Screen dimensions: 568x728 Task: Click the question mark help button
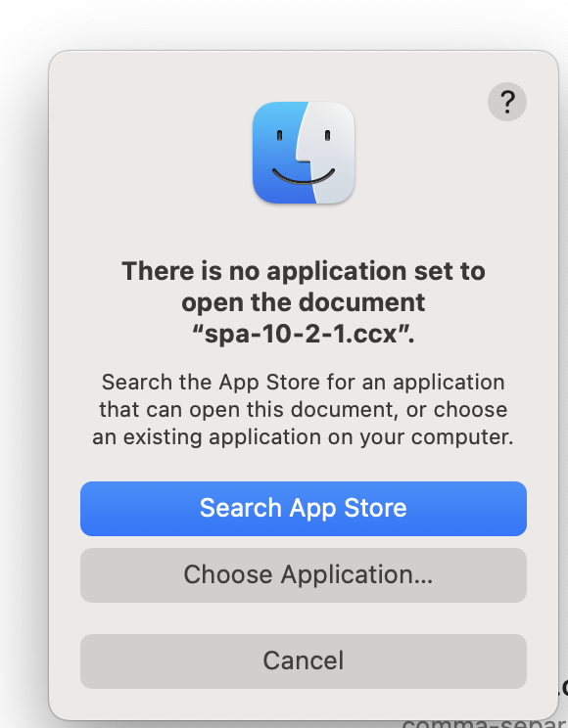507,102
